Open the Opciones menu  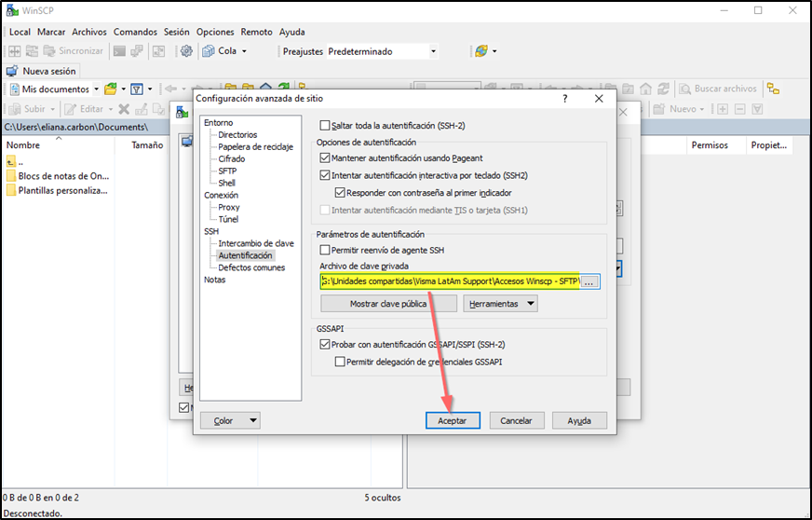point(215,32)
